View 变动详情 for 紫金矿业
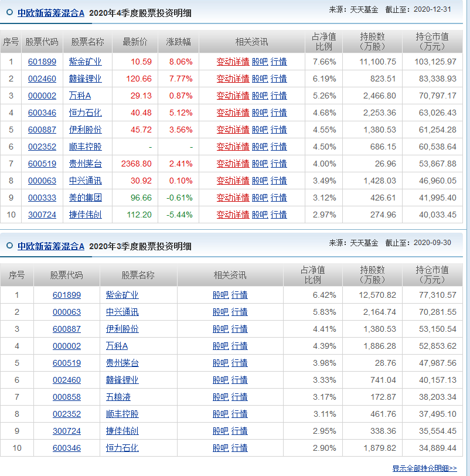Image resolution: width=470 pixels, height=476 pixels. (x=233, y=62)
